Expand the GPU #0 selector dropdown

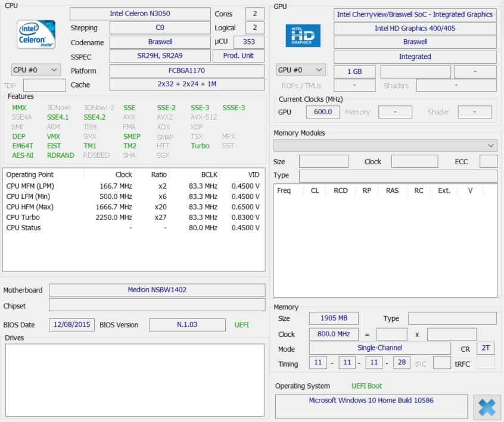click(x=301, y=70)
